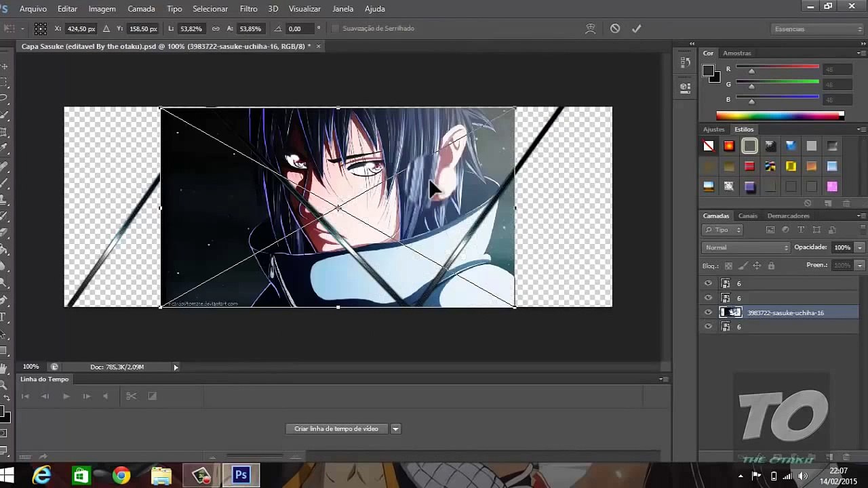Close the Capa Sasuke document tab

tap(318, 46)
